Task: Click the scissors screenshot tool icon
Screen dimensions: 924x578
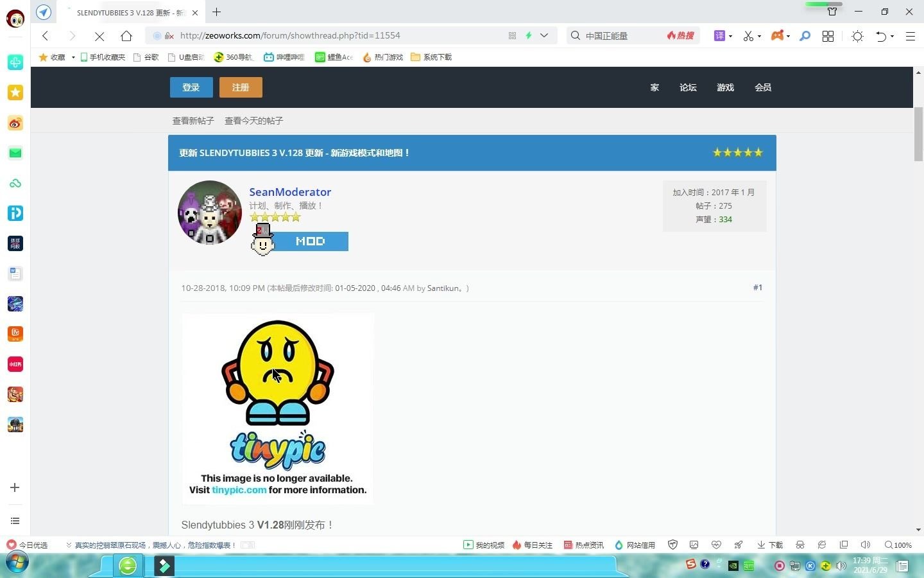Action: pyautogui.click(x=748, y=36)
